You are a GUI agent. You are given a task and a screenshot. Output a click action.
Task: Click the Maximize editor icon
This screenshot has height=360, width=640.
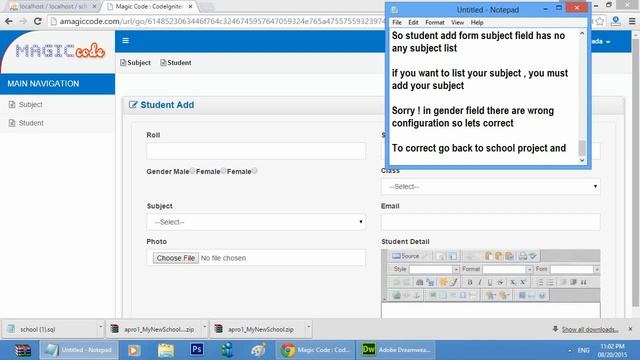pos(522,295)
